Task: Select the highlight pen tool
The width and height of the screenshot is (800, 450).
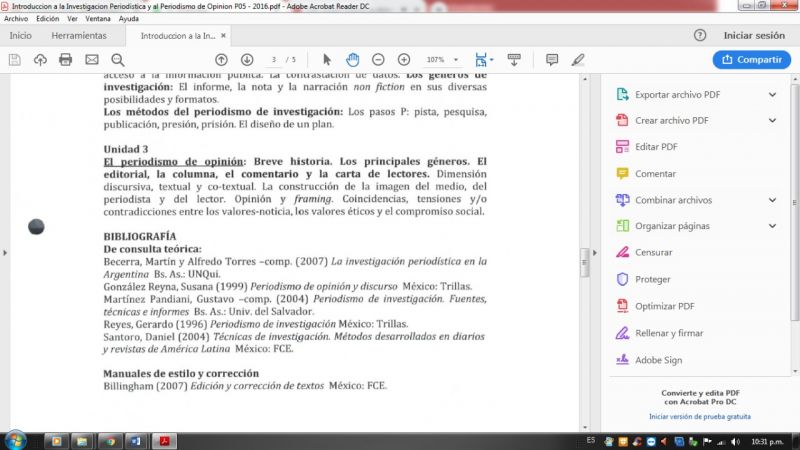Action: pos(578,60)
